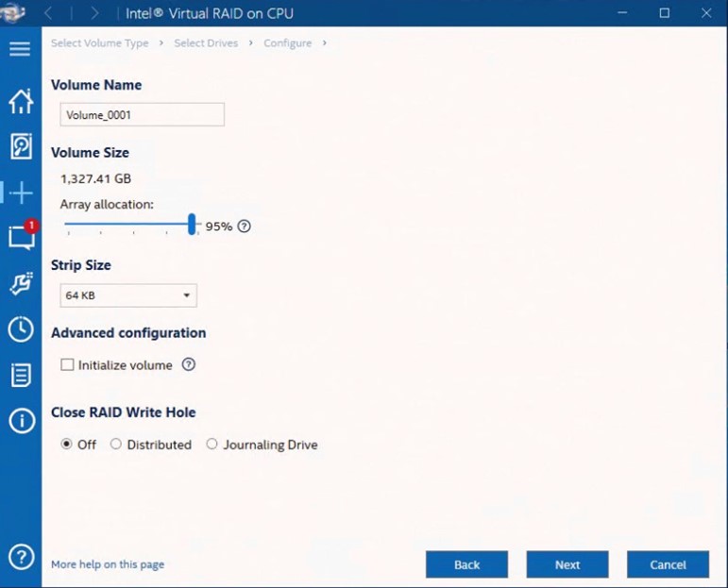Select the Distributed radio button
The width and height of the screenshot is (728, 588).
pyautogui.click(x=115, y=444)
